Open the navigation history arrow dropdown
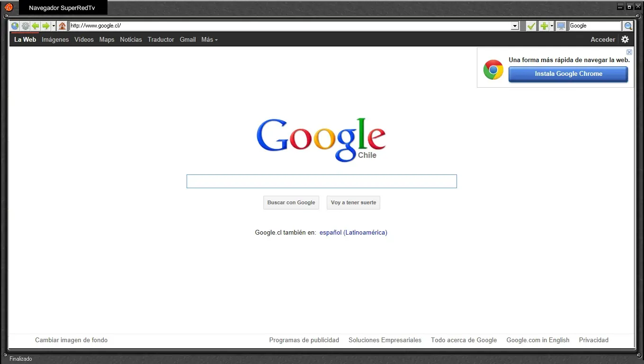644x364 pixels. (x=54, y=26)
